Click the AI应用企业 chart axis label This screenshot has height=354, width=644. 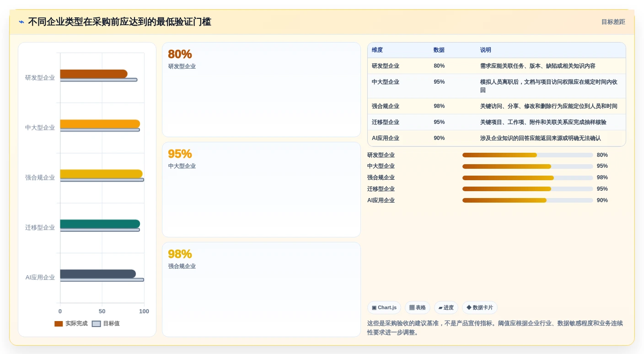click(40, 278)
